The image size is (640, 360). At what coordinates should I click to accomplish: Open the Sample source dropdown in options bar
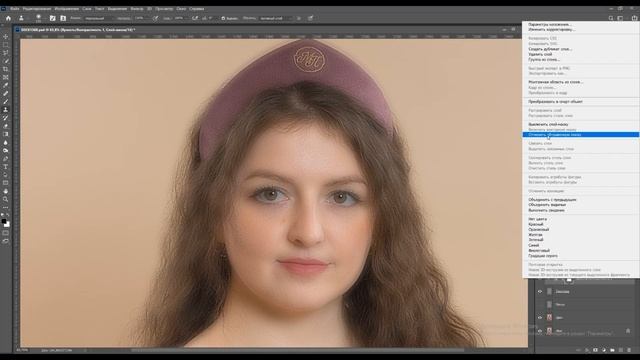click(276, 18)
